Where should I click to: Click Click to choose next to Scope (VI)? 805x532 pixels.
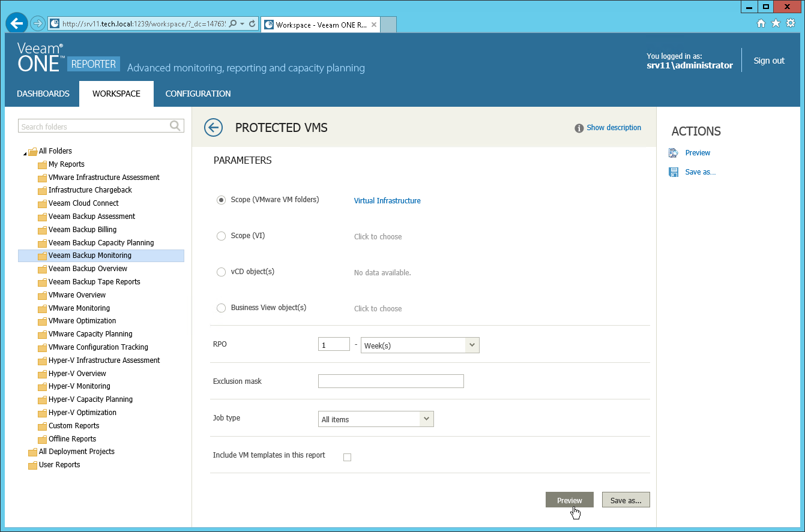click(378, 237)
